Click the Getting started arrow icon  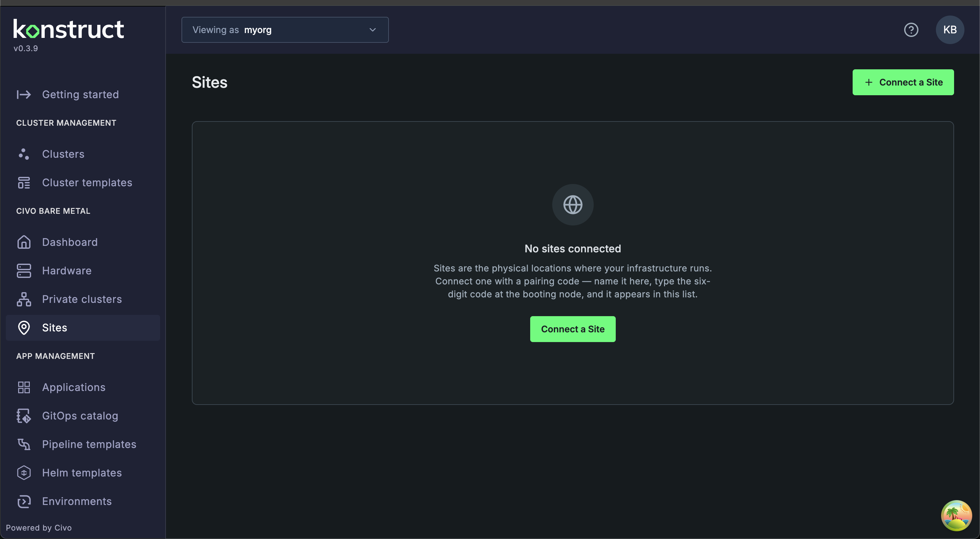tap(24, 94)
